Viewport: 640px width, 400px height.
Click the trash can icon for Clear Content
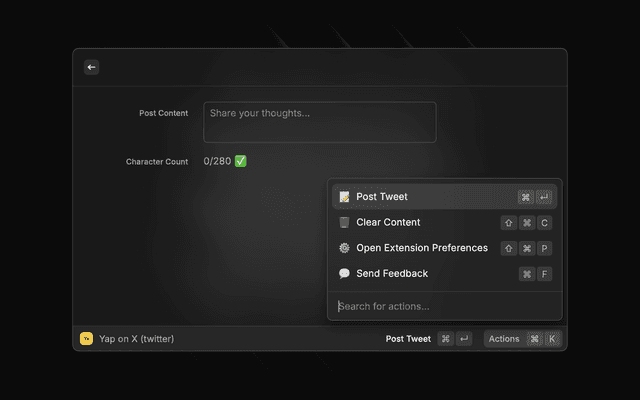[344, 223]
